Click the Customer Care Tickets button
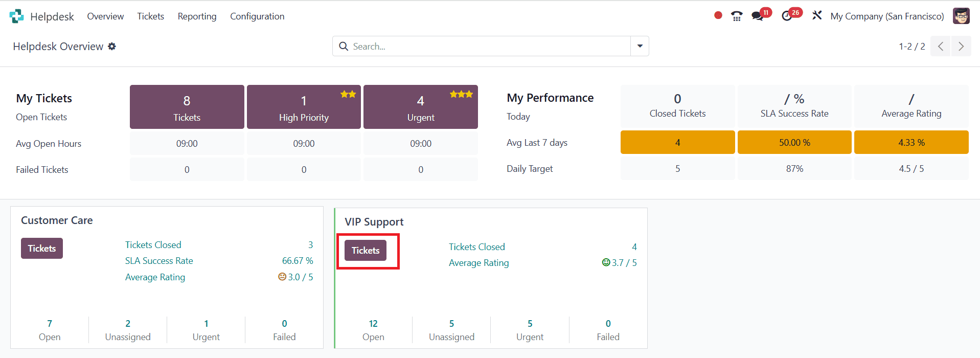The image size is (980, 358). pos(42,248)
